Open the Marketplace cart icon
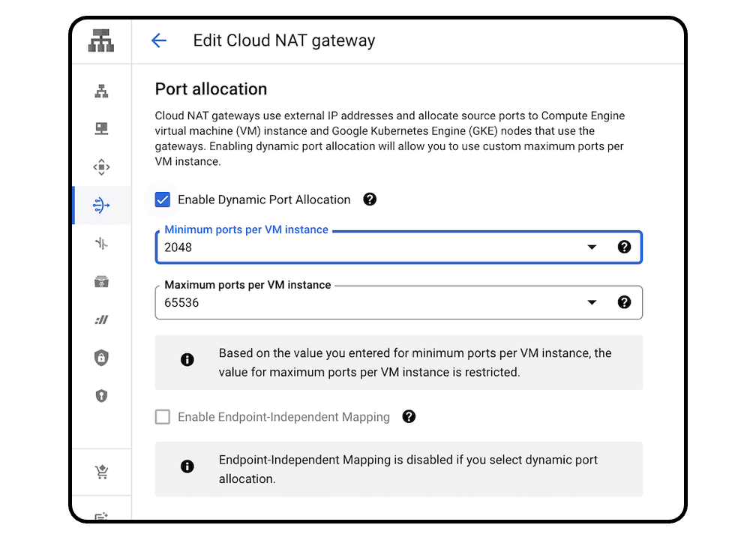Screen dimensions: 756x540 (101, 472)
